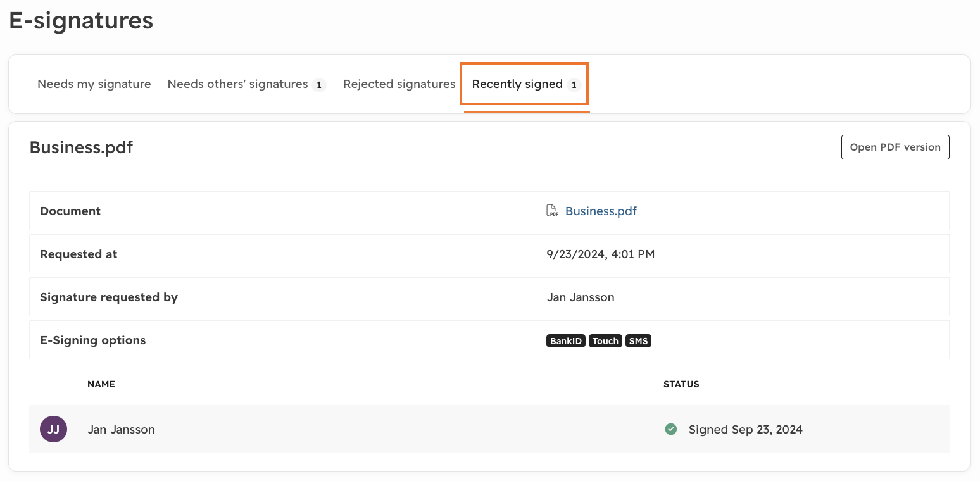Click the Jan Jansson signer name
The width and height of the screenshot is (980, 481).
pyautogui.click(x=121, y=429)
